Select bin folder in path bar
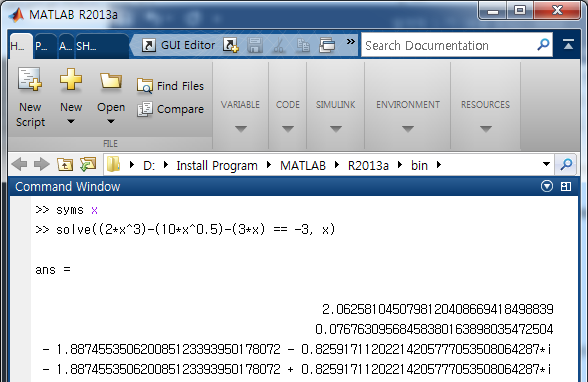The image size is (588, 382). [419, 165]
